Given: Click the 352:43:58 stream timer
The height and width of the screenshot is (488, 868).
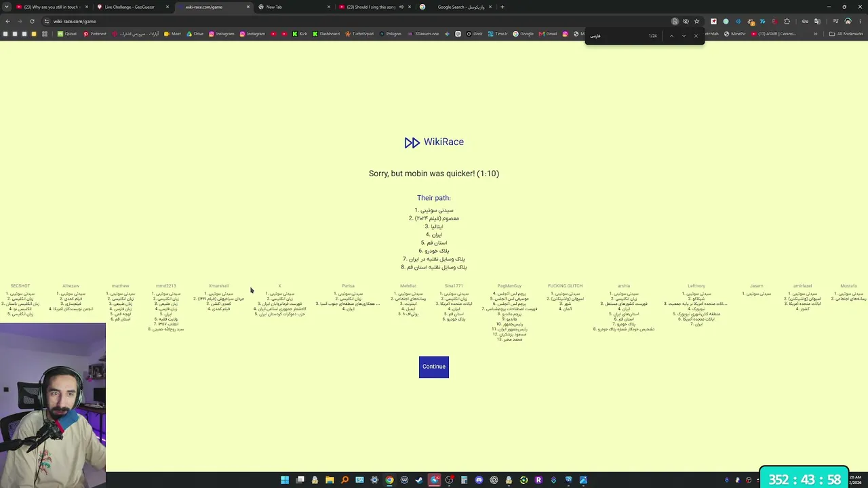Looking at the screenshot, I should 805,479.
